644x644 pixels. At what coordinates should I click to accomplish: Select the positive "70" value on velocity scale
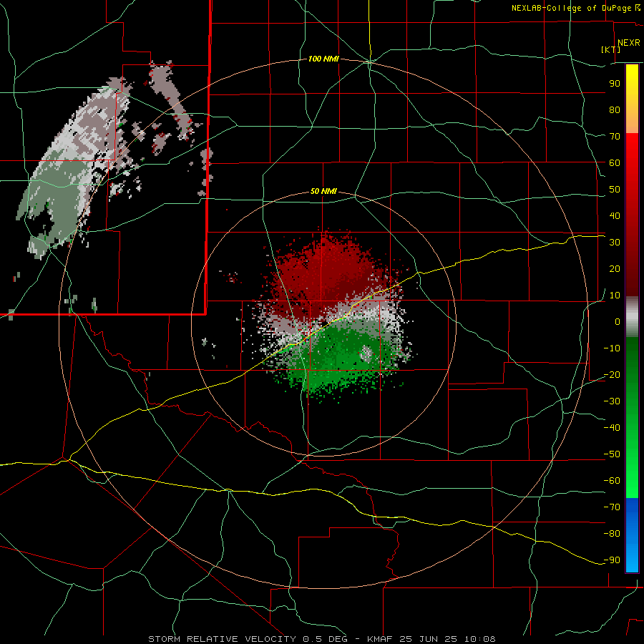[615, 137]
